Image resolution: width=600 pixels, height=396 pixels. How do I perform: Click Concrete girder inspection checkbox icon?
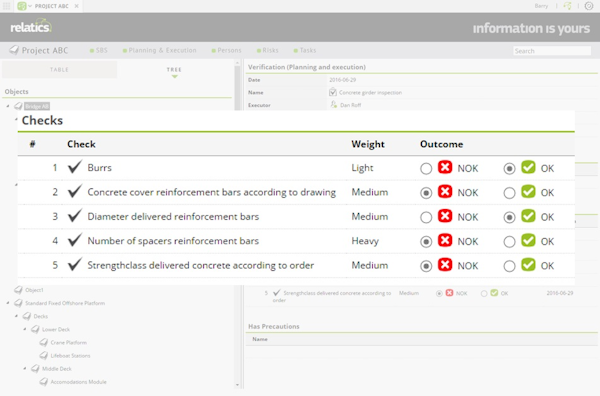(x=333, y=92)
